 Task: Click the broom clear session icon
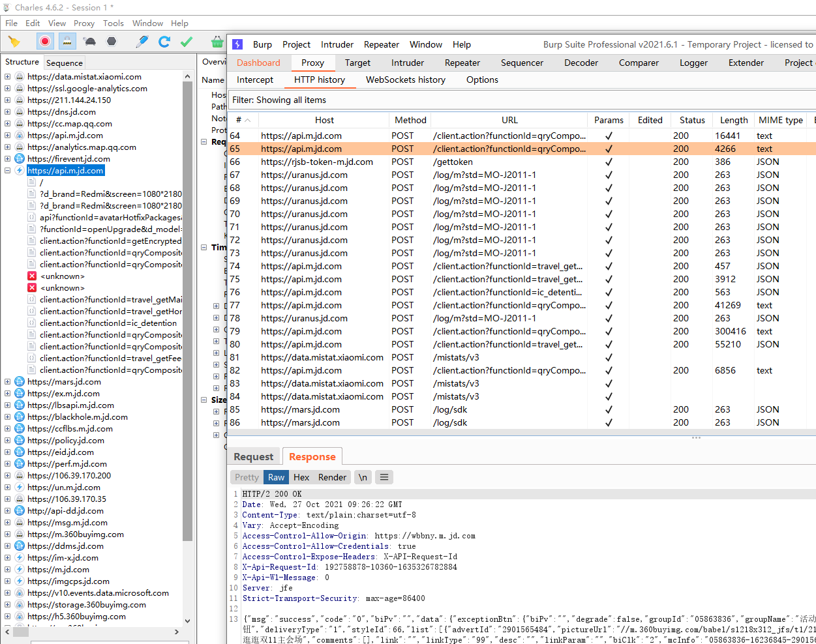click(14, 42)
